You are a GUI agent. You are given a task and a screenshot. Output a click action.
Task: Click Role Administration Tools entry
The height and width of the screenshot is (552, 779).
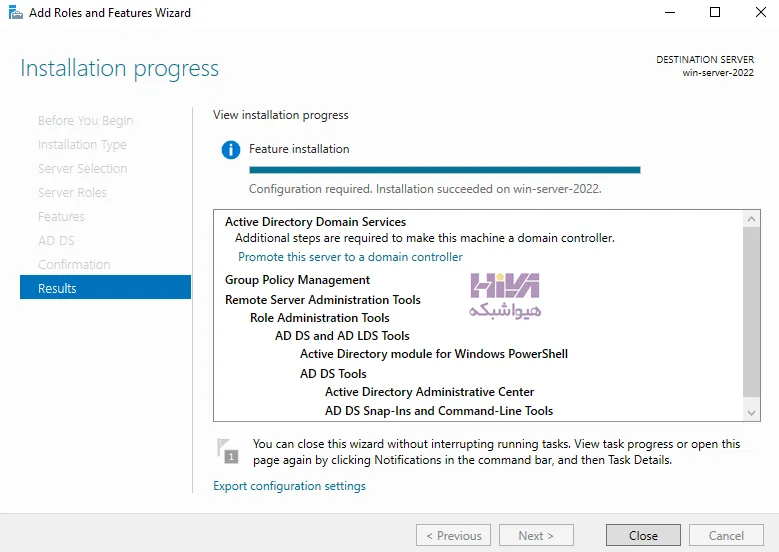[x=319, y=317]
